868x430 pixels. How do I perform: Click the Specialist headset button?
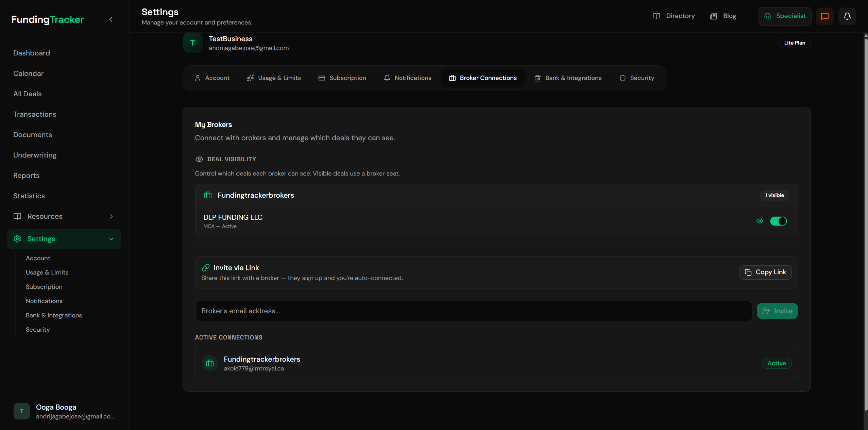coord(785,16)
